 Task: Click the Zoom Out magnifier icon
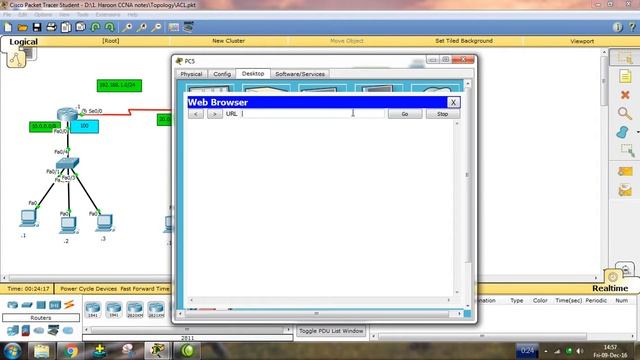(x=156, y=27)
